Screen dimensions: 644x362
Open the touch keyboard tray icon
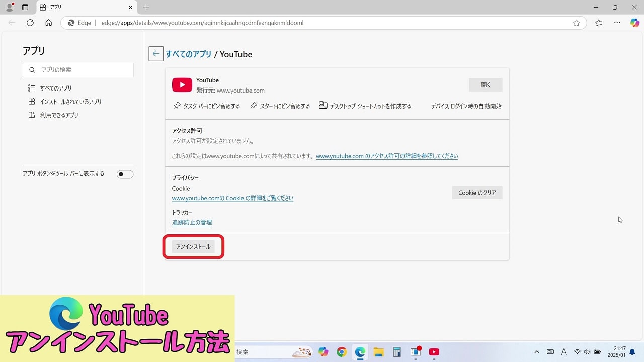(550, 352)
